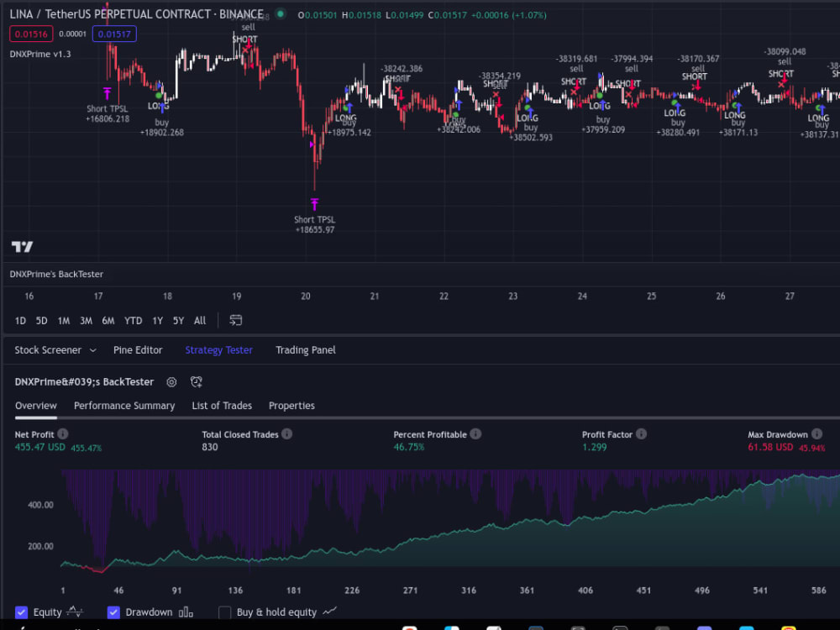Screen dimensions: 840x630
Task: Disable the Drawdown checkbox
Action: pos(113,612)
